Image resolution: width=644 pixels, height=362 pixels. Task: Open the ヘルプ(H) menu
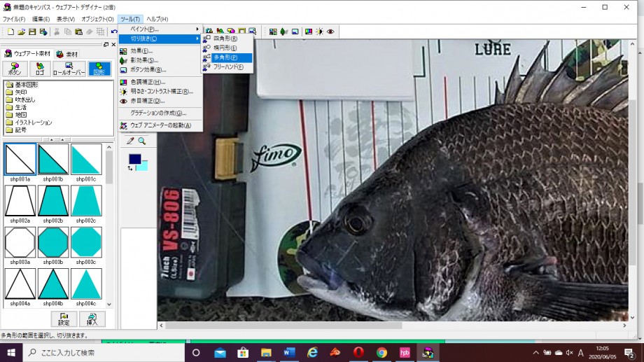point(157,19)
